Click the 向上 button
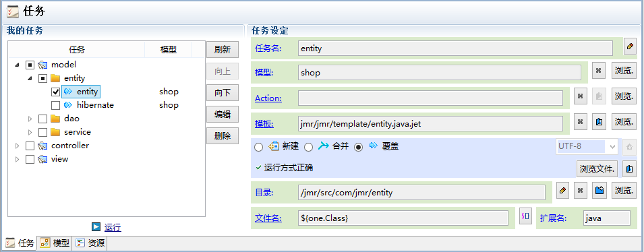This screenshot has width=644, height=252. click(x=223, y=71)
